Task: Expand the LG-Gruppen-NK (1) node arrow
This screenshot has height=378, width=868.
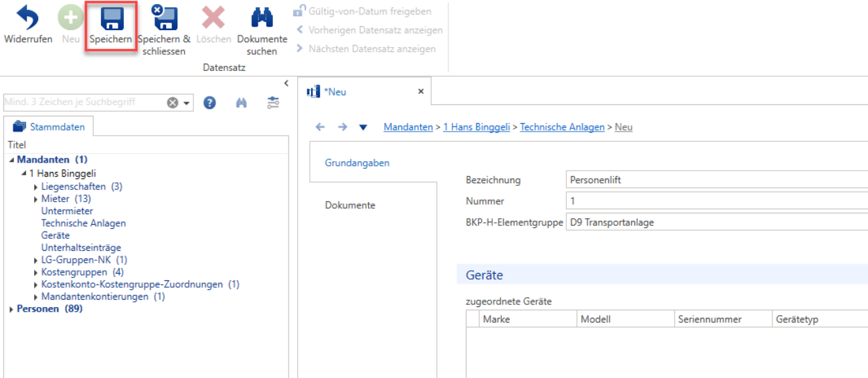Action: click(35, 260)
